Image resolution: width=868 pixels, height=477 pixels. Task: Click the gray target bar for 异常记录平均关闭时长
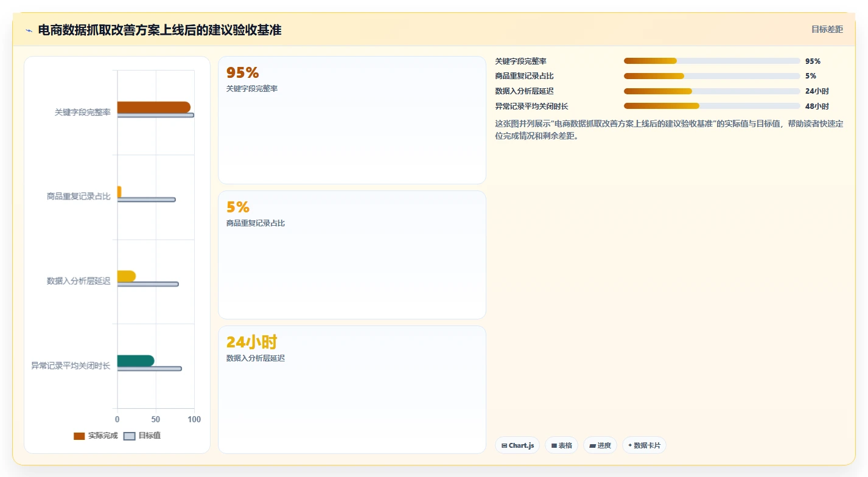(x=149, y=368)
